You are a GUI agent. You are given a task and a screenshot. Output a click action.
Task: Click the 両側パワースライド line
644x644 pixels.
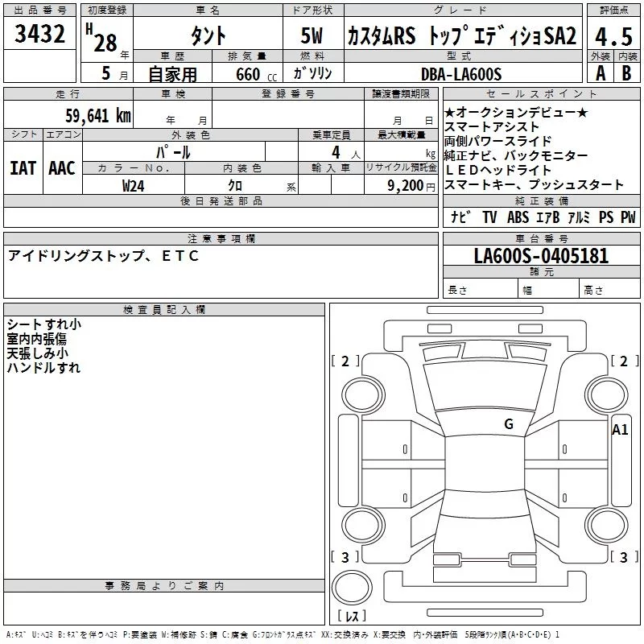click(x=497, y=141)
